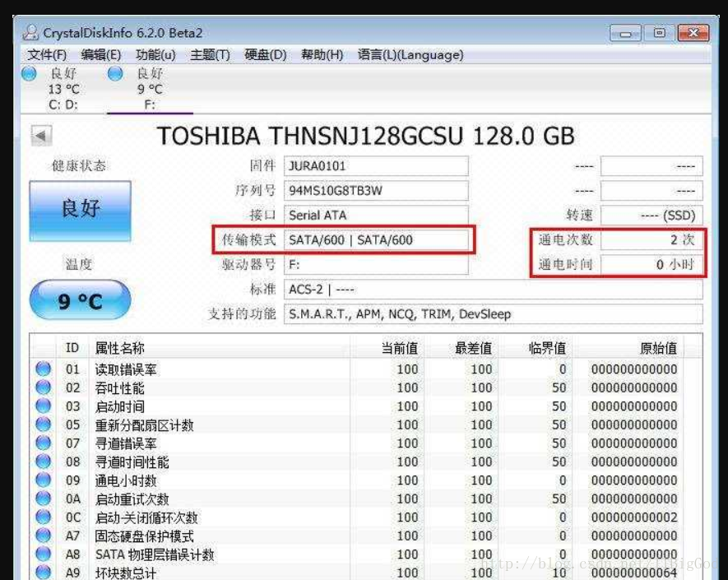
Task: Maximize the CrystalDiskInfo window
Action: click(x=659, y=33)
